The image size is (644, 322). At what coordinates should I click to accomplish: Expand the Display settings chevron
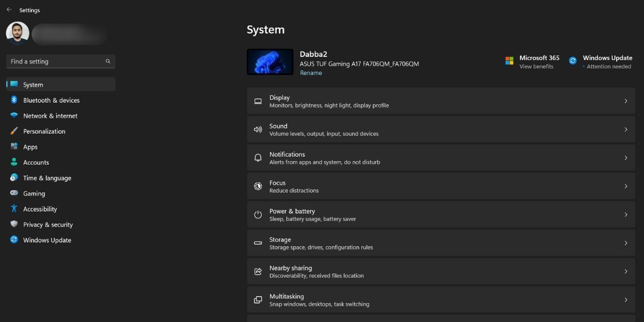click(626, 101)
